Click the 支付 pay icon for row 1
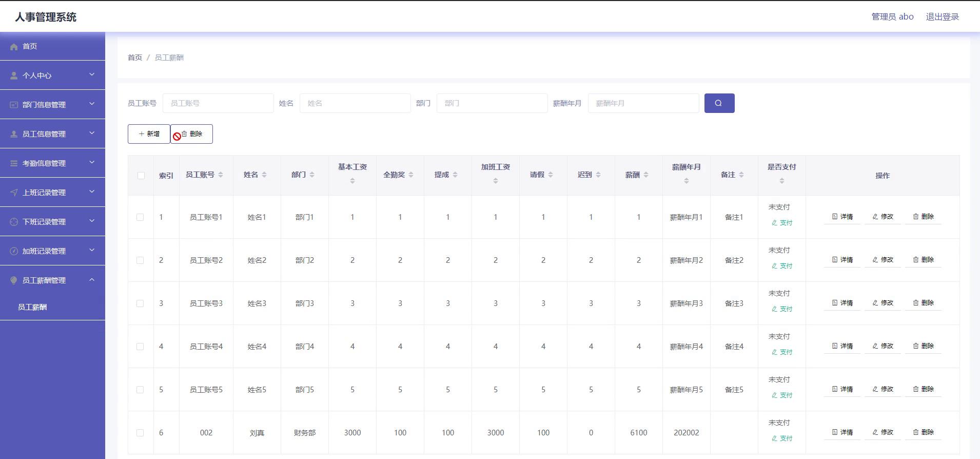980x459 pixels. click(775, 223)
